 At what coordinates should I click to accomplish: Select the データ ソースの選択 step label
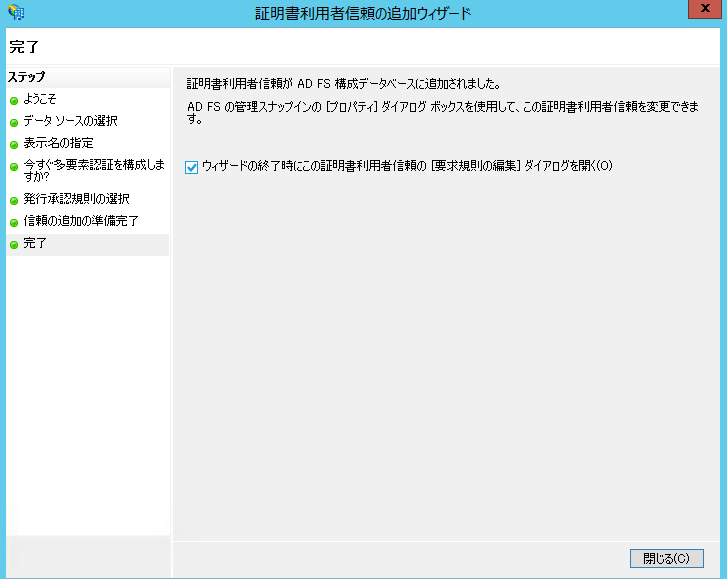[x=70, y=121]
